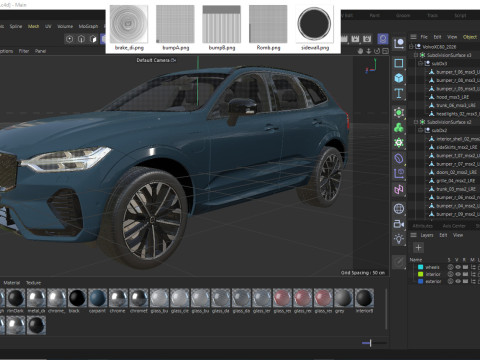
Task: Open the Environment globe icon
Action: [399, 209]
